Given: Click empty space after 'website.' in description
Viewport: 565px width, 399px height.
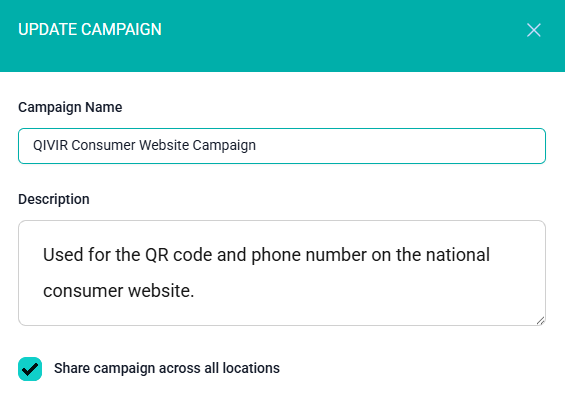Looking at the screenshot, I should coord(360,291).
